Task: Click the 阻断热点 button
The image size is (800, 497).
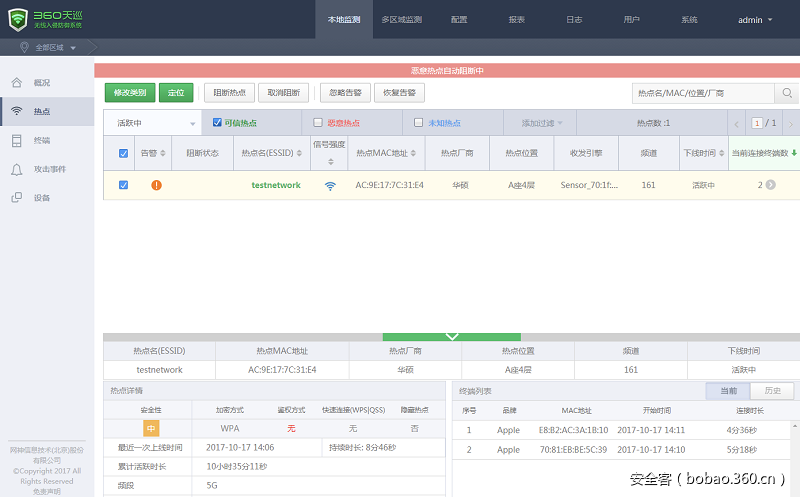Action: point(230,93)
